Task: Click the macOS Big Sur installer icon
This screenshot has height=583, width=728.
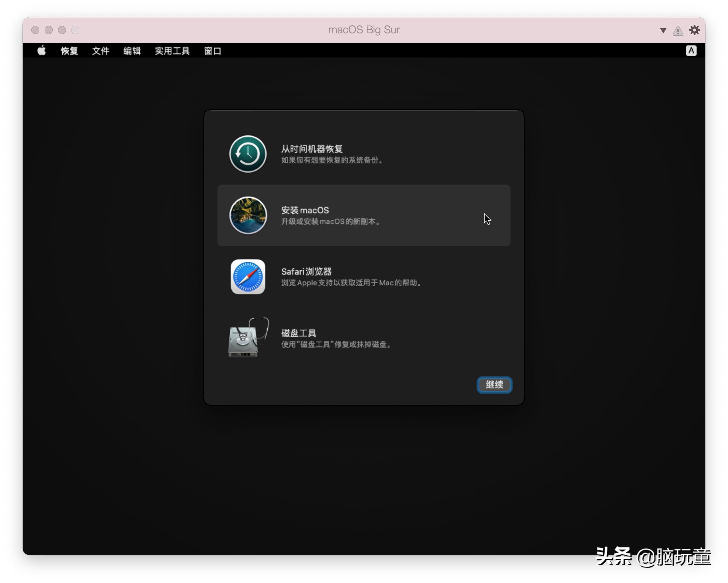Action: 248,215
